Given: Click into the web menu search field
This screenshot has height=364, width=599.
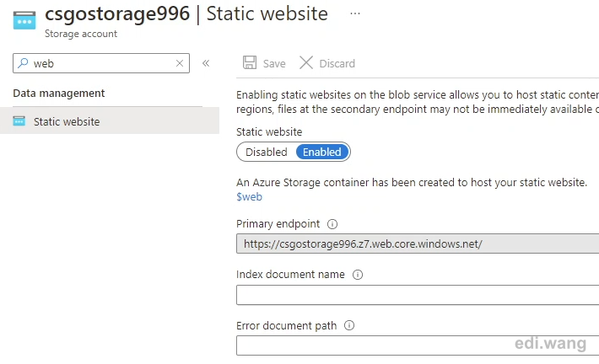Looking at the screenshot, I should pos(101,63).
